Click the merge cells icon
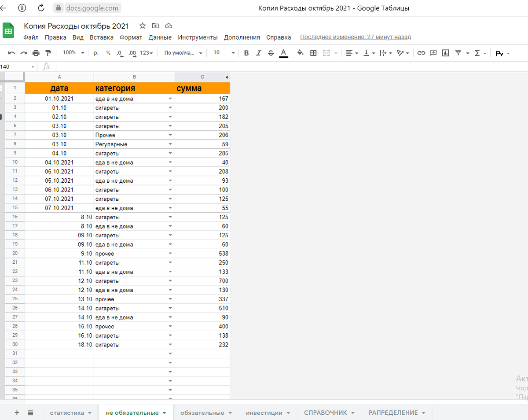The image size is (528, 420). tap(326, 53)
